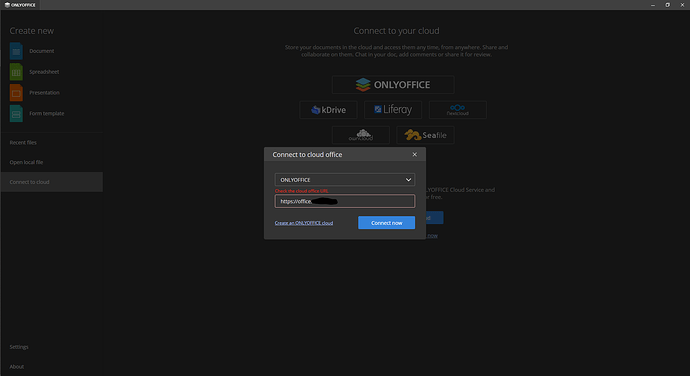The height and width of the screenshot is (376, 690).
Task: Click the new Presentation icon
Action: point(16,92)
